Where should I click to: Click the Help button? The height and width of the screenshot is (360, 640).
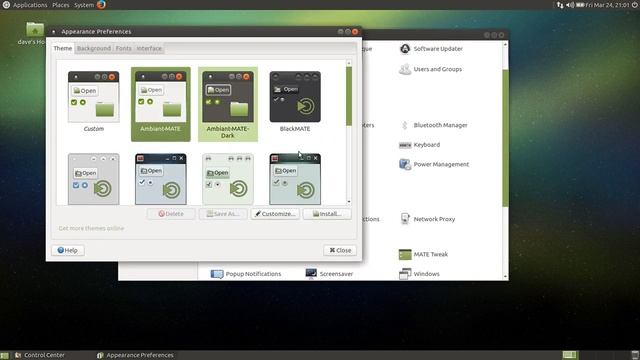tap(68, 250)
